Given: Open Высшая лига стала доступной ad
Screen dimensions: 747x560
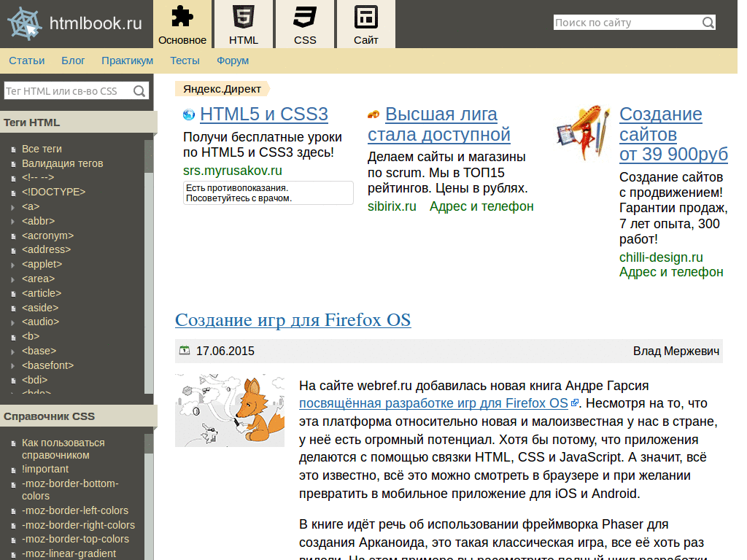Looking at the screenshot, I should [438, 124].
